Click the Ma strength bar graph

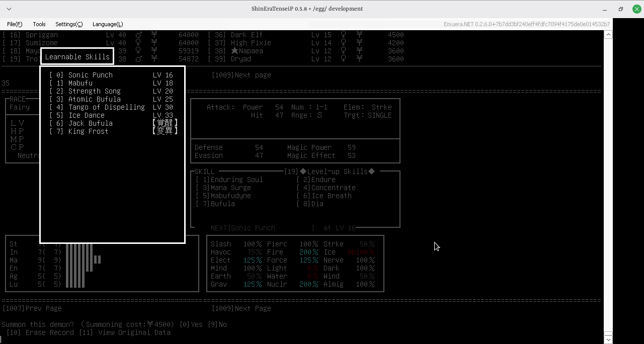(x=84, y=260)
